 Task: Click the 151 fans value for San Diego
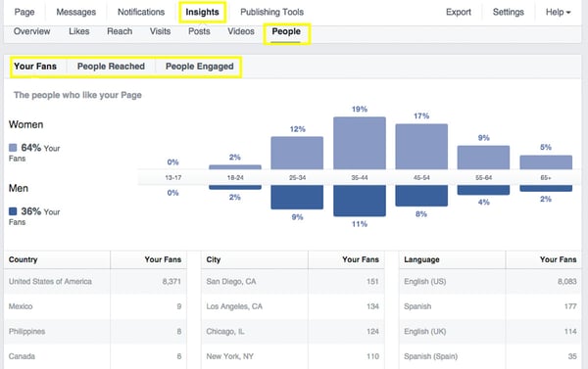tap(372, 281)
